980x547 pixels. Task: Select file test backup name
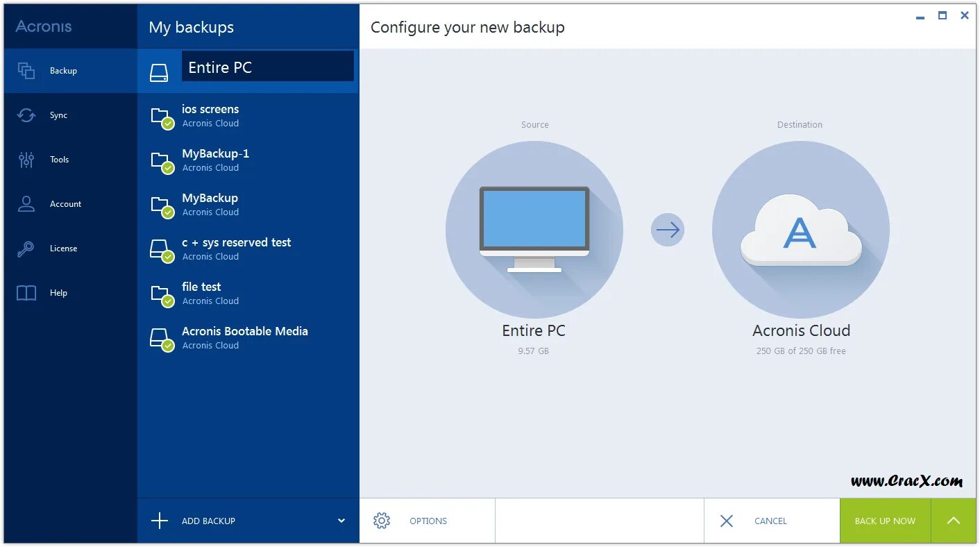click(x=201, y=287)
